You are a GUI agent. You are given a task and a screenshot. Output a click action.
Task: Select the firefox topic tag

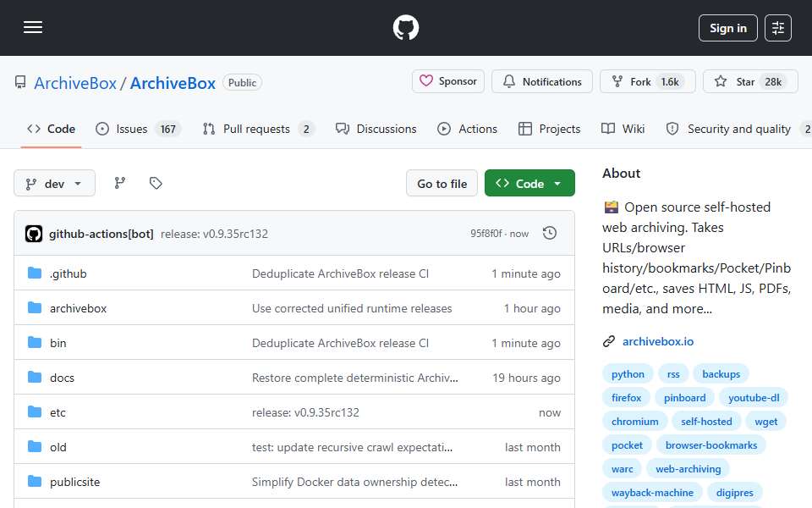pos(626,398)
